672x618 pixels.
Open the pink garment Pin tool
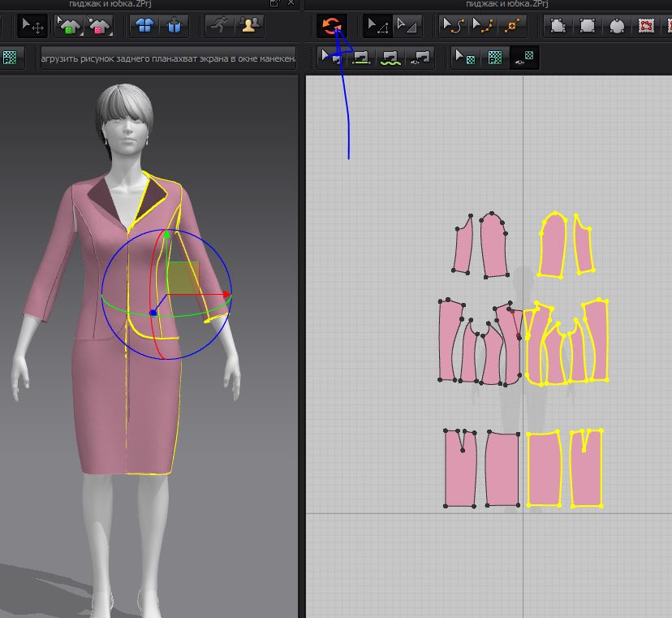100,26
